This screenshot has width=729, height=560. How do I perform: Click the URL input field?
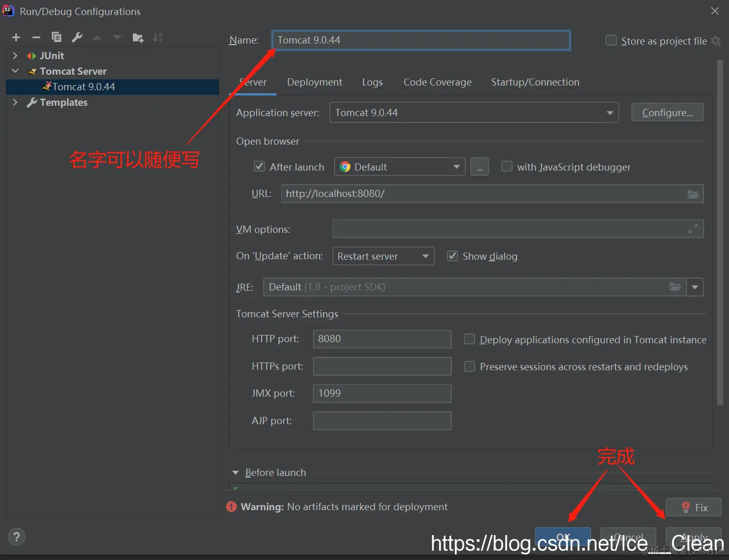click(492, 194)
